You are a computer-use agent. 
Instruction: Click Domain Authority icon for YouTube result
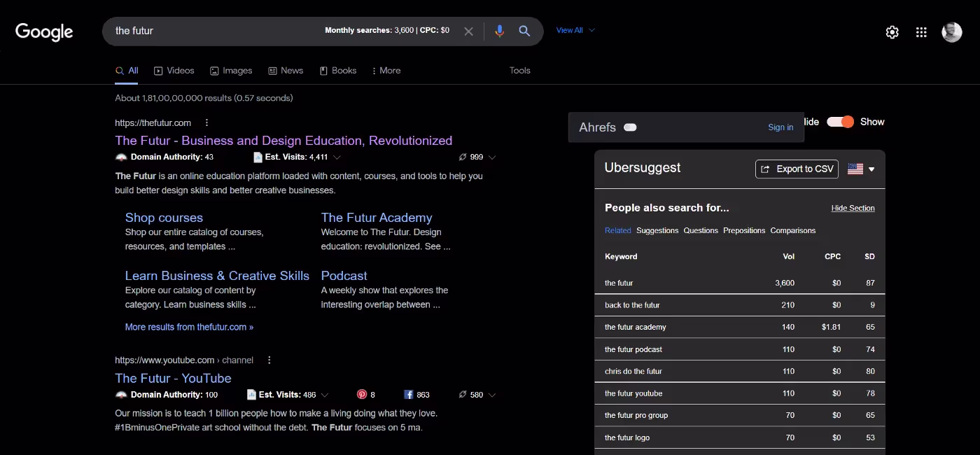tap(121, 395)
